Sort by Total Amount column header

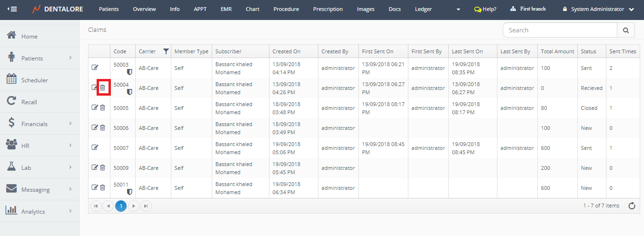point(557,51)
